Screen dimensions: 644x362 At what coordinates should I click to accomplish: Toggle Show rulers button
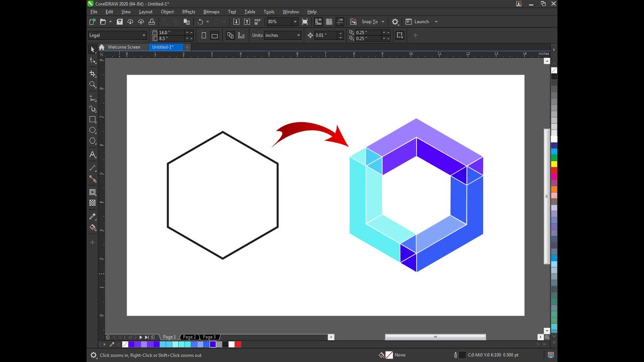318,22
